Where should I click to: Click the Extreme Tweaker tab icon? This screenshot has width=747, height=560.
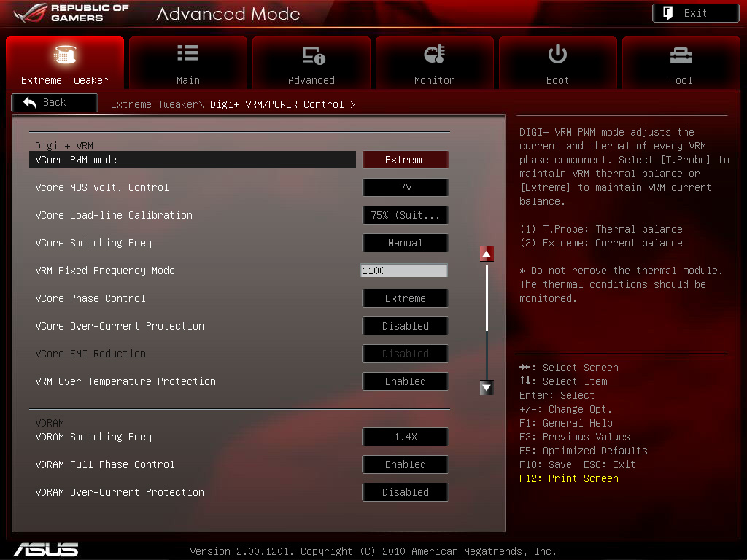[x=65, y=55]
